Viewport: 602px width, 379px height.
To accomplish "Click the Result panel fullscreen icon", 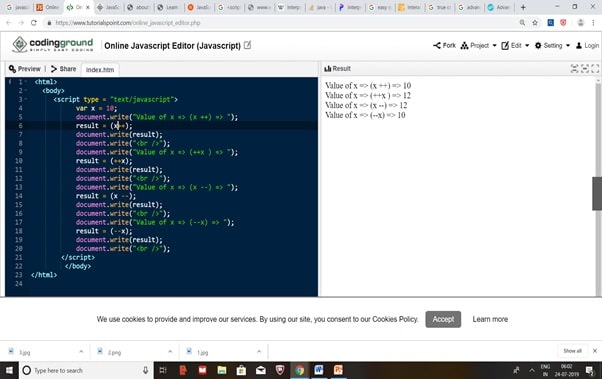I will point(595,69).
